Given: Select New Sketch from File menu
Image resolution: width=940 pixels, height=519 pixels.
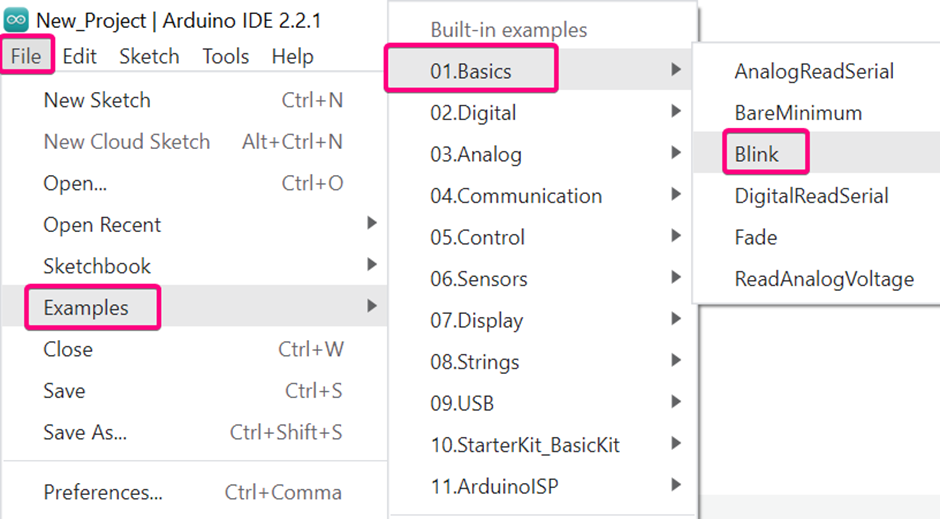Looking at the screenshot, I should click(97, 100).
